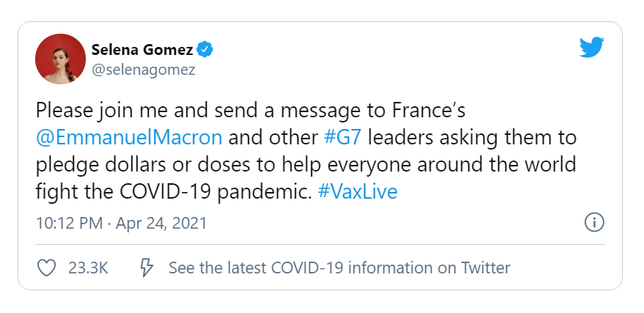Click the 10:12 PM Apr 24, 2021 timestamp
Screen dimensions: 644x313
tap(122, 223)
